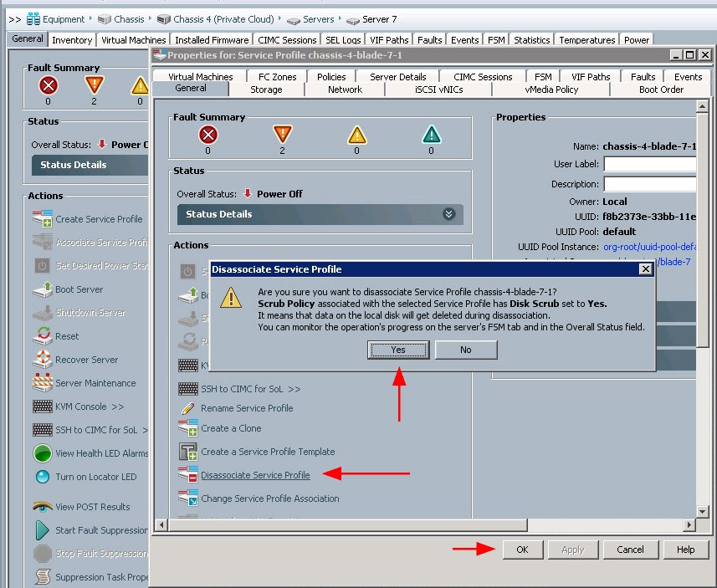Screen dimensions: 717x588
Task: Click OK button in Properties dialog
Action: tap(523, 550)
